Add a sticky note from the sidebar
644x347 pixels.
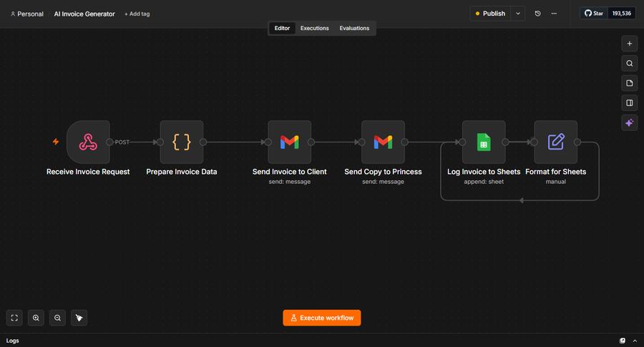coord(629,83)
